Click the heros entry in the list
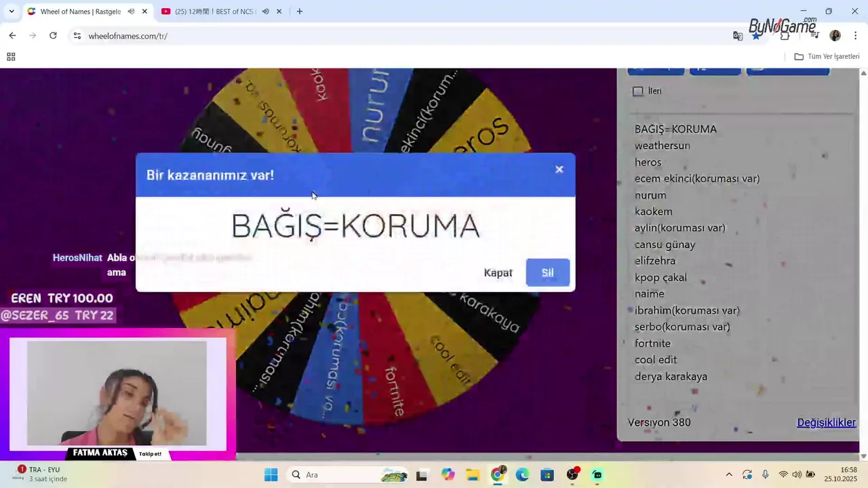Viewport: 868px width, 488px height. [x=648, y=162]
